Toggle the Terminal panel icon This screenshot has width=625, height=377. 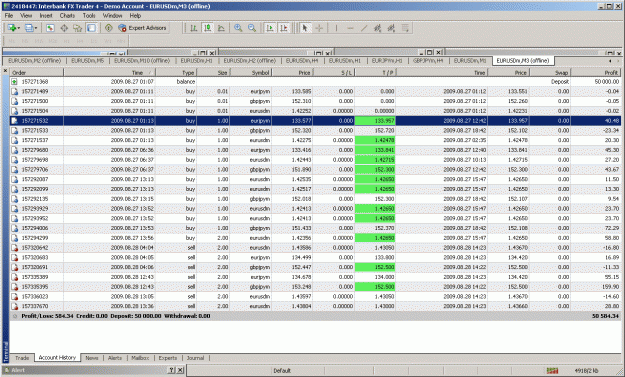[91, 28]
